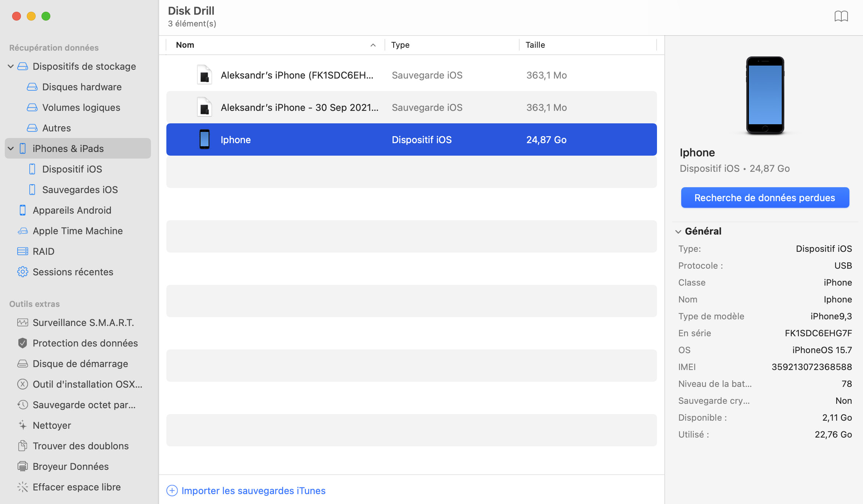863x504 pixels.
Task: Click the Appareils Android phone icon
Action: [x=23, y=210]
